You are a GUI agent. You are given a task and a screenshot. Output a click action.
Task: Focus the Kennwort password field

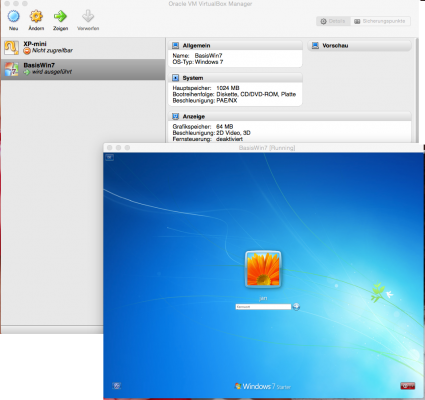point(263,307)
